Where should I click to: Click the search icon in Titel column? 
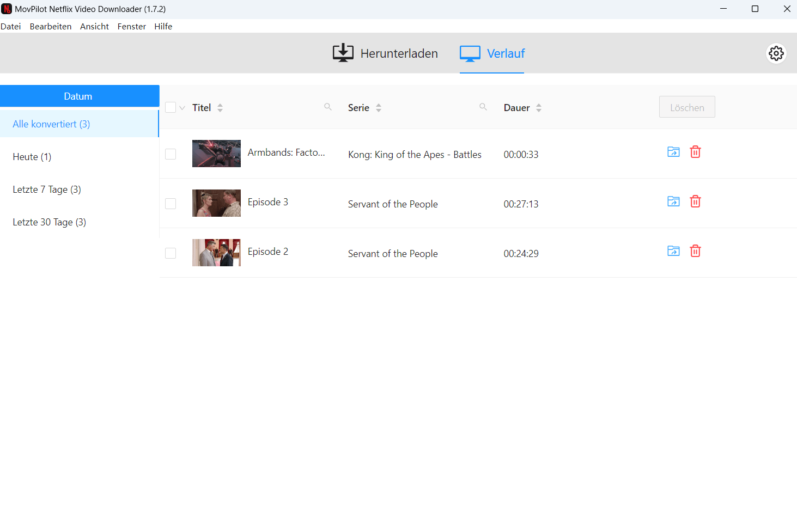[328, 107]
